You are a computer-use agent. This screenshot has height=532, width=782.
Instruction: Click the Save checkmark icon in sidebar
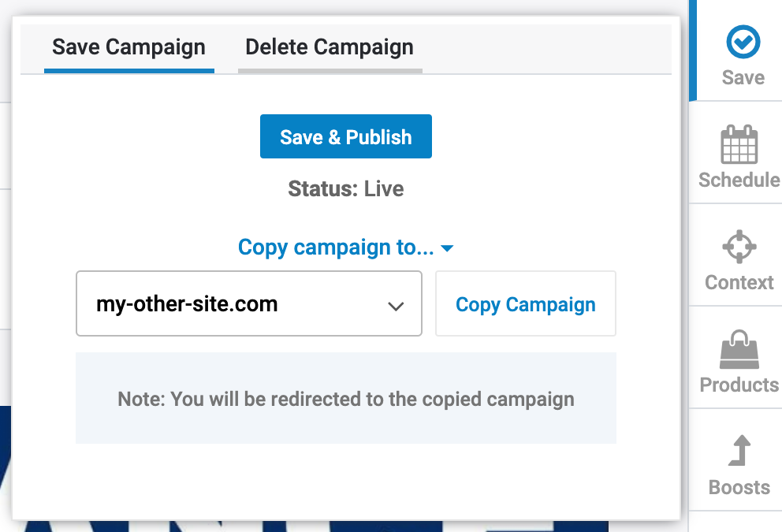[x=743, y=43]
